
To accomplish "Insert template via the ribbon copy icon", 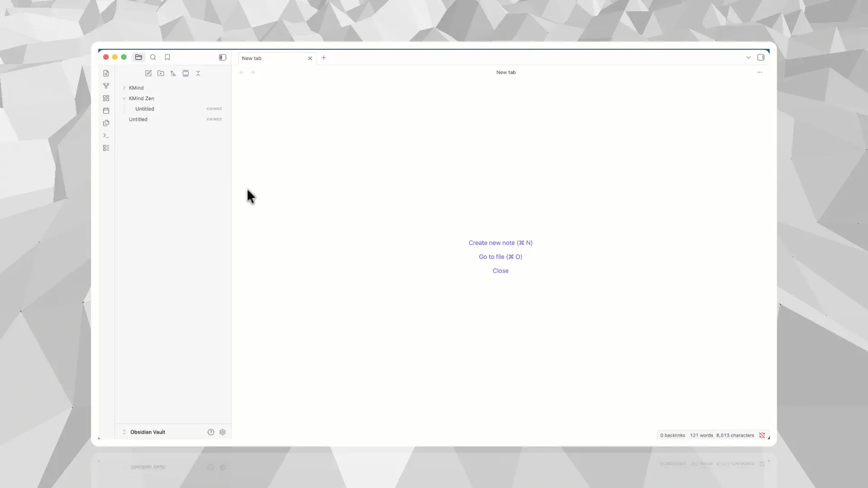I will pos(106,123).
